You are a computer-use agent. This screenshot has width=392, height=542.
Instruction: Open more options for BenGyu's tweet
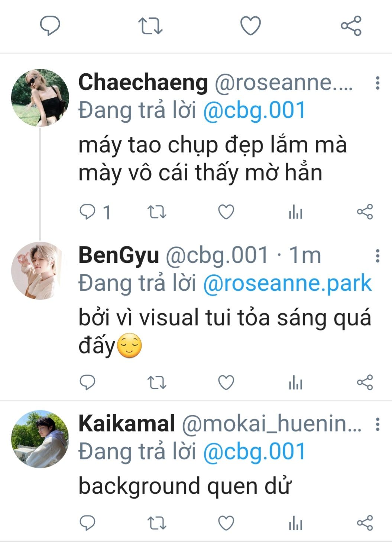(x=378, y=256)
